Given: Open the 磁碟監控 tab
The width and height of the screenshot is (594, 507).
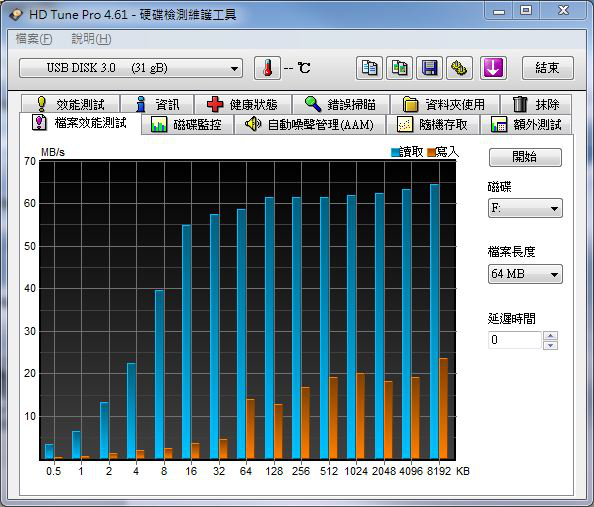Looking at the screenshot, I should [x=187, y=124].
